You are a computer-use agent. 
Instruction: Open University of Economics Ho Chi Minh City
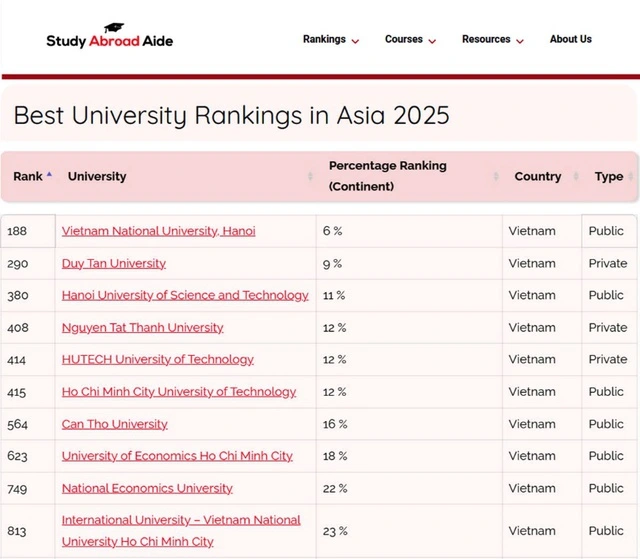[177, 456]
